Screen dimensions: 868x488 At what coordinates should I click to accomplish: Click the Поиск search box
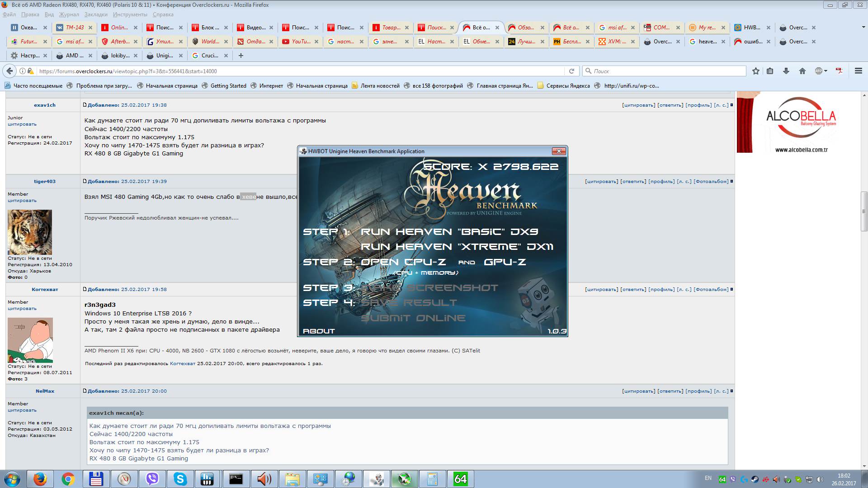(x=665, y=71)
